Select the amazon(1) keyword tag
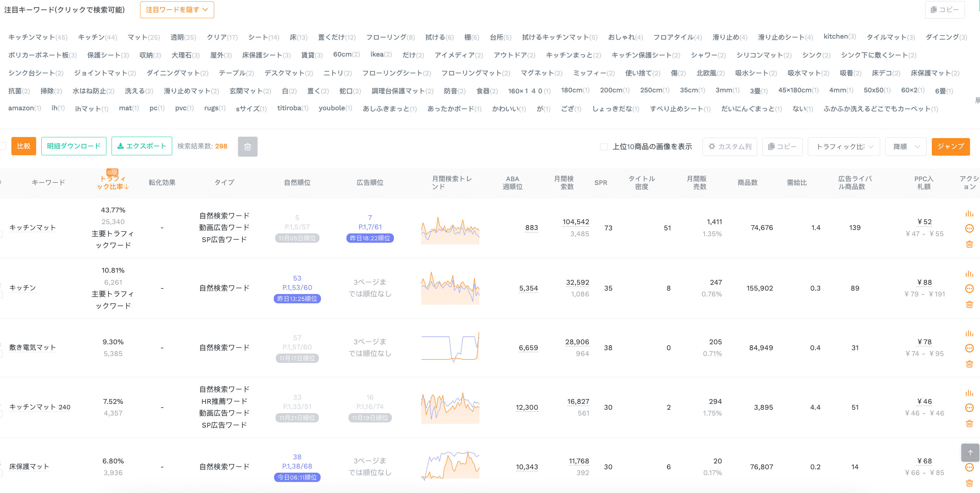Screen dimensions: 980x493 pos(24,108)
